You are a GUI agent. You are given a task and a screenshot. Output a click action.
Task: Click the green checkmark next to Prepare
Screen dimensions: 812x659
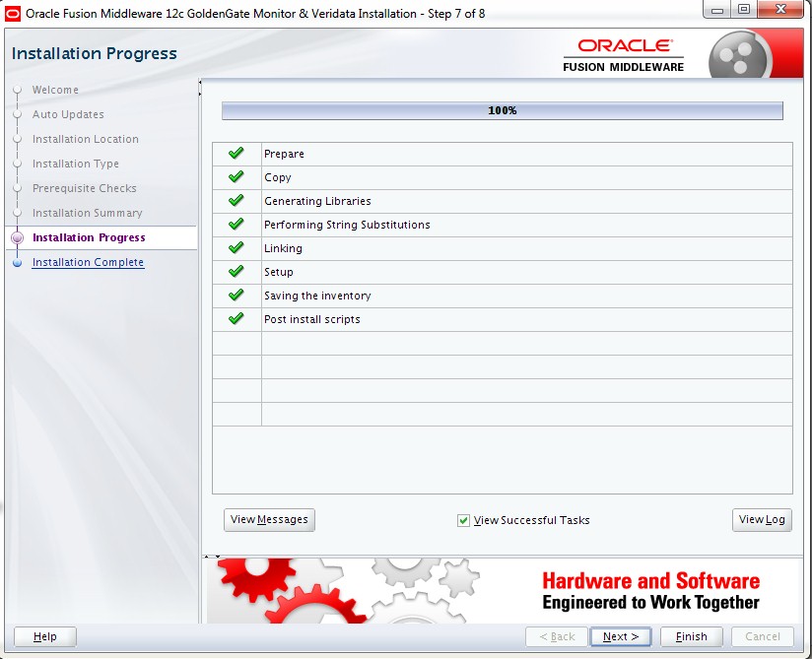[237, 154]
